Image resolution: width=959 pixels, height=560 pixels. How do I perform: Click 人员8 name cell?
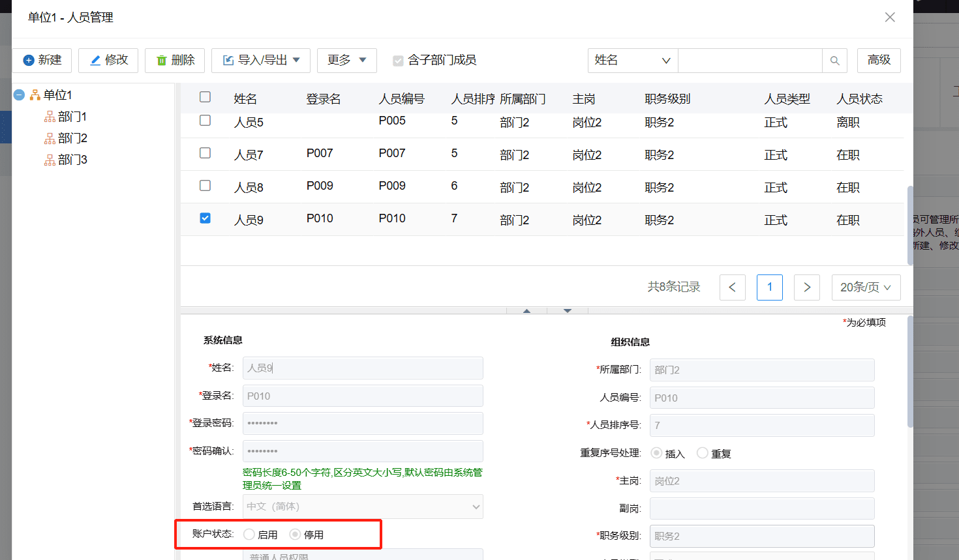click(249, 188)
